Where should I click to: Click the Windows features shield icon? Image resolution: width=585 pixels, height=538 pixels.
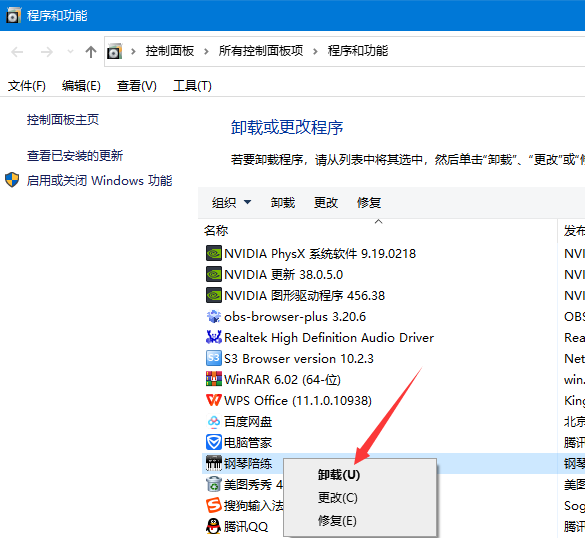click(x=12, y=180)
